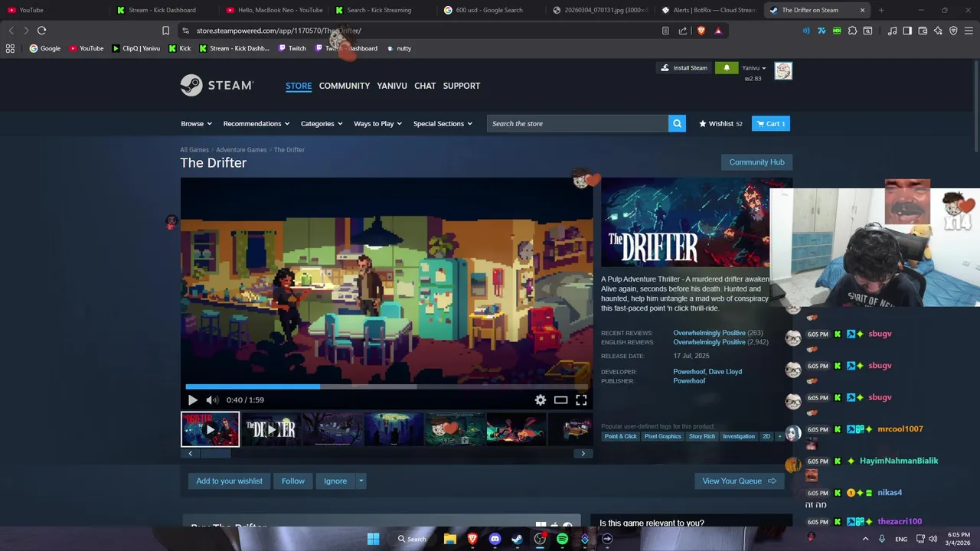The height and width of the screenshot is (551, 980).
Task: Open Special Sections dropdown
Action: pos(443,123)
